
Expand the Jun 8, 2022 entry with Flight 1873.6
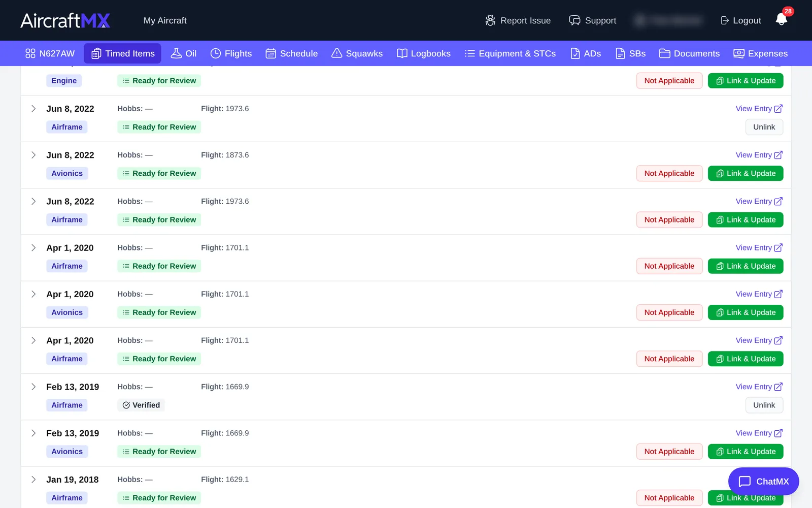click(x=33, y=155)
